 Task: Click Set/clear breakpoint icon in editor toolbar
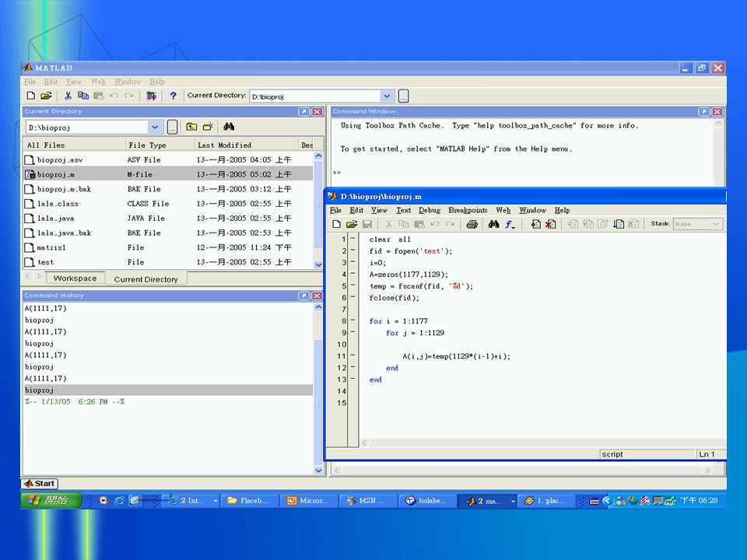535,224
